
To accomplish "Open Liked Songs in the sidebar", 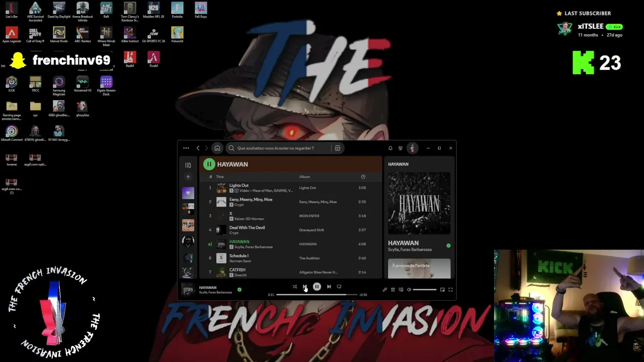I will (x=188, y=193).
